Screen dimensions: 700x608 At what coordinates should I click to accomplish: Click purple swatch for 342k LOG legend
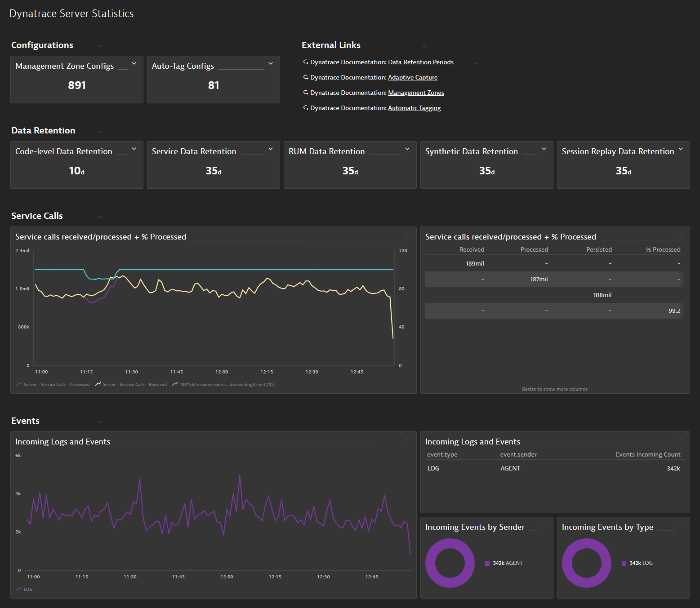(x=624, y=564)
